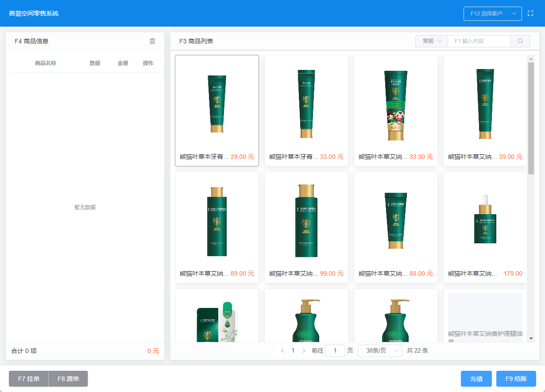Open the F12 选择客户 dropdown
This screenshot has height=392, width=545.
pos(492,14)
